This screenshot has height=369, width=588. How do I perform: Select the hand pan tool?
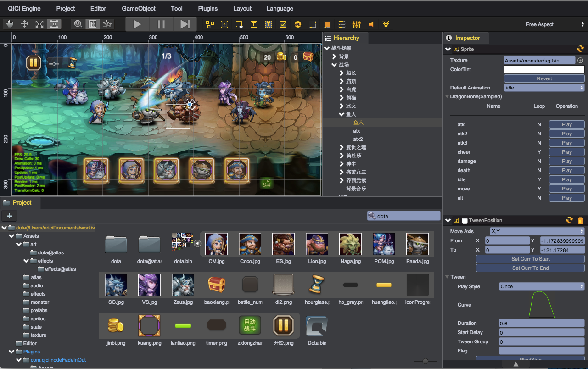pyautogui.click(x=10, y=24)
